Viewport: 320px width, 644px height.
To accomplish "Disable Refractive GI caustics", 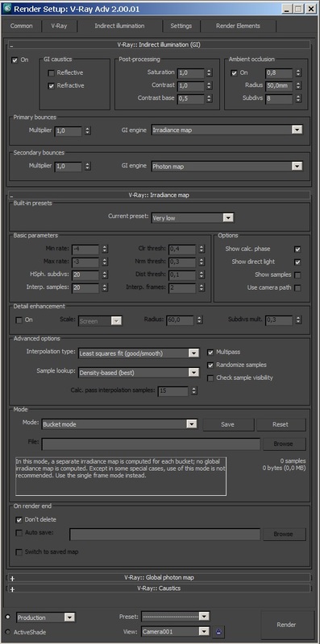I will (52, 86).
